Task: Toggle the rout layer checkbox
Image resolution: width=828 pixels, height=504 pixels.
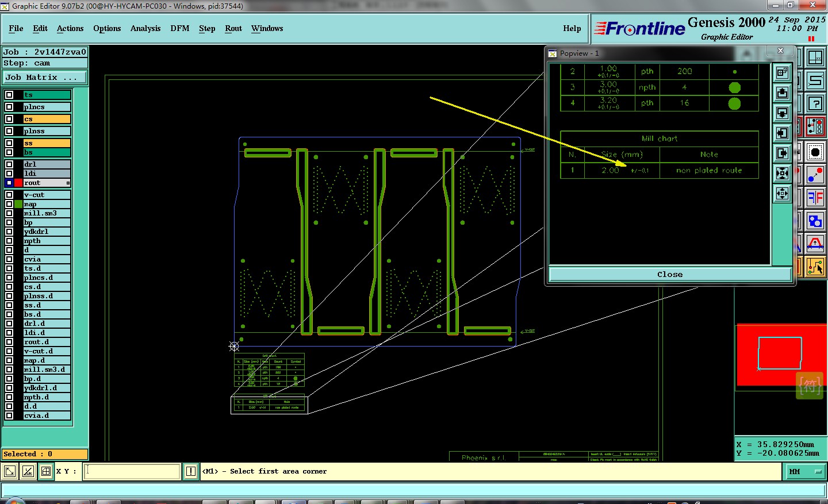Action: coord(9,183)
